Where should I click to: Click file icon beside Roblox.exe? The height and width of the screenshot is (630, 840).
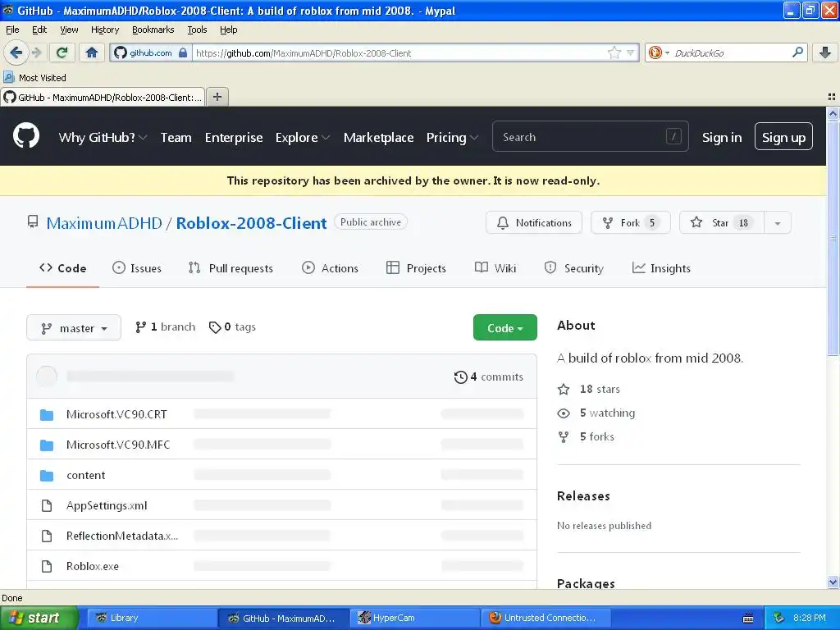(47, 566)
